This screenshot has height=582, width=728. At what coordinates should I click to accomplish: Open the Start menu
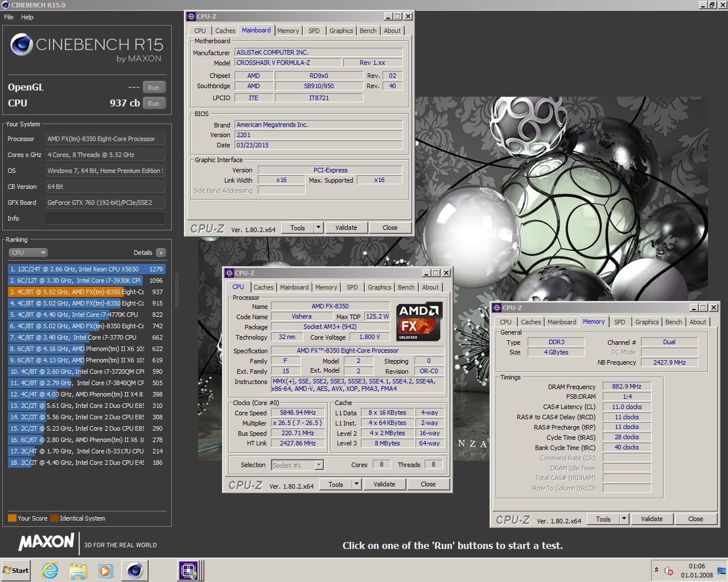(x=16, y=570)
